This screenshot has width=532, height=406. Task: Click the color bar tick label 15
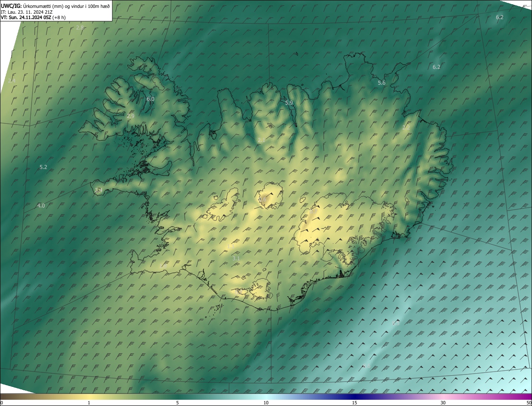pos(355,403)
